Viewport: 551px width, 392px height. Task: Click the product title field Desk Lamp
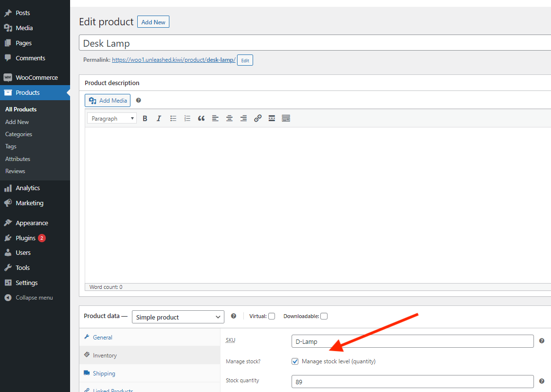tap(315, 43)
